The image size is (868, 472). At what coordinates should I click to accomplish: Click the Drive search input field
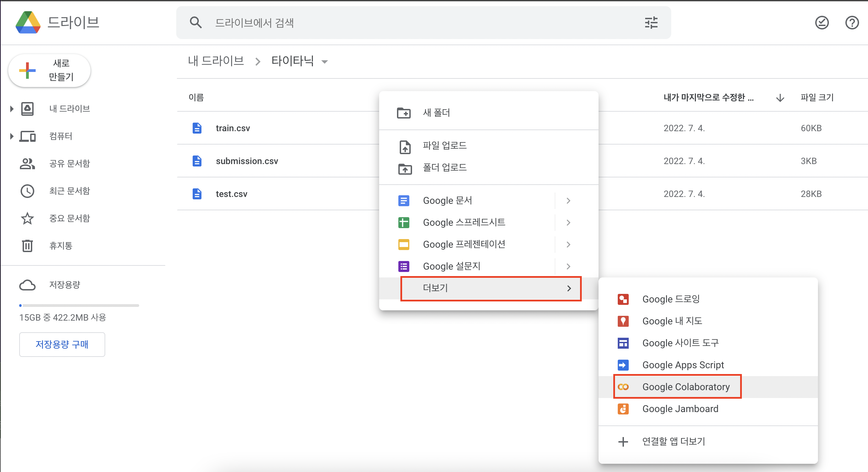[411, 23]
